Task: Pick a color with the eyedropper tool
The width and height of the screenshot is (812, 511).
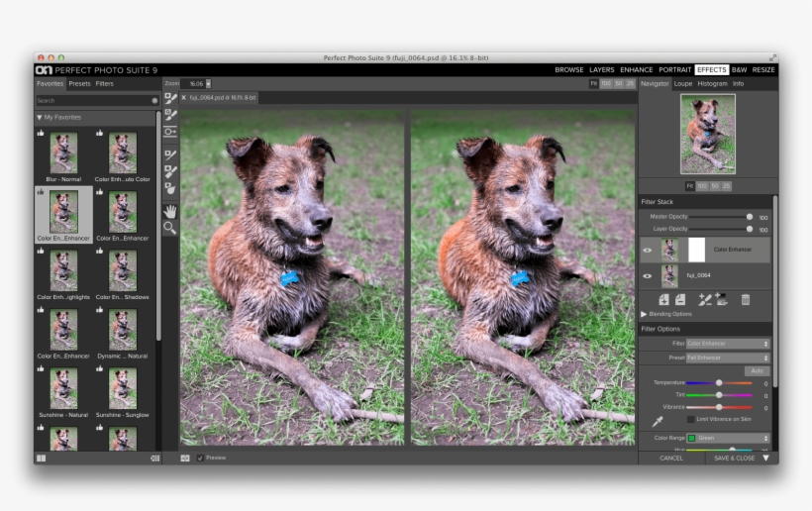Action: click(658, 422)
